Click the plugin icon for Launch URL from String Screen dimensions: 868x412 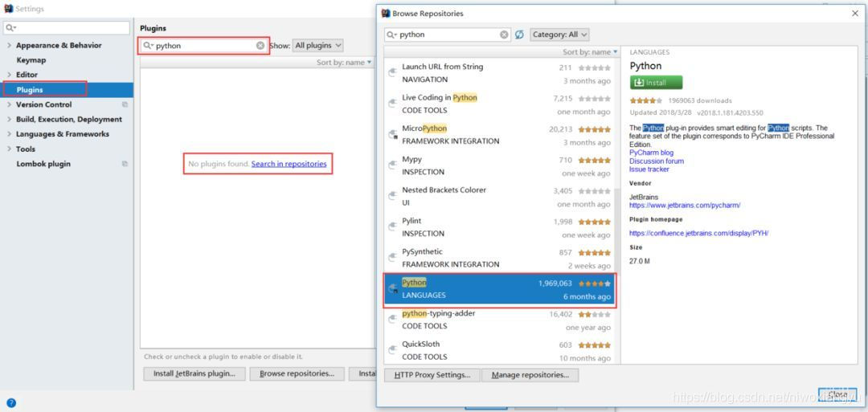(x=392, y=72)
